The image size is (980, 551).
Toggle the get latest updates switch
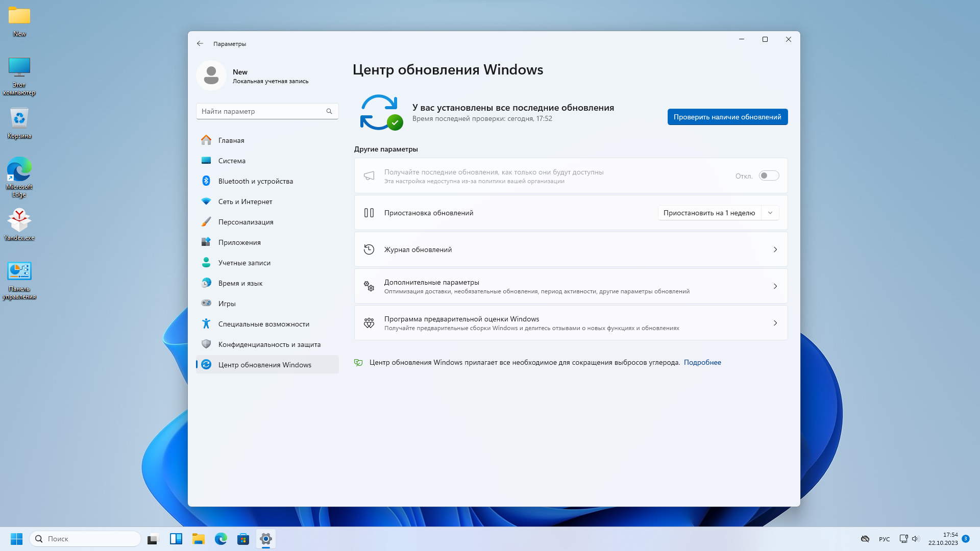[768, 176]
